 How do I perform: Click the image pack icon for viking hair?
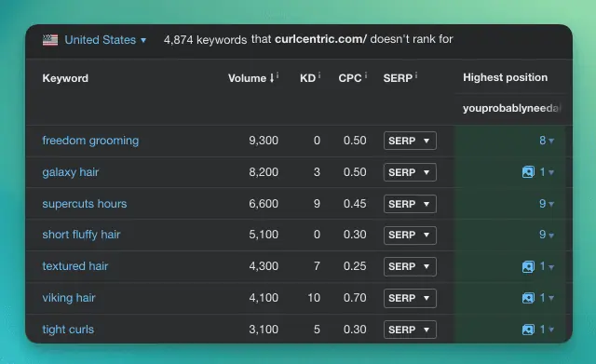[x=528, y=298]
